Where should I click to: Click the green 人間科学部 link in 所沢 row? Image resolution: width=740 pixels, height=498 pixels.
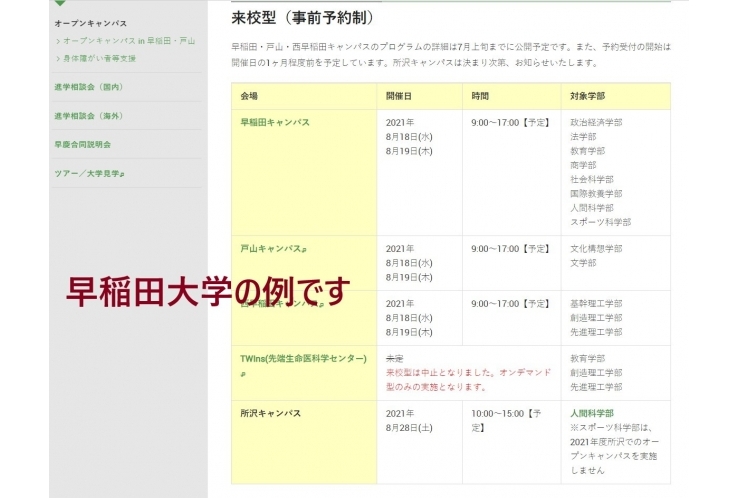592,414
